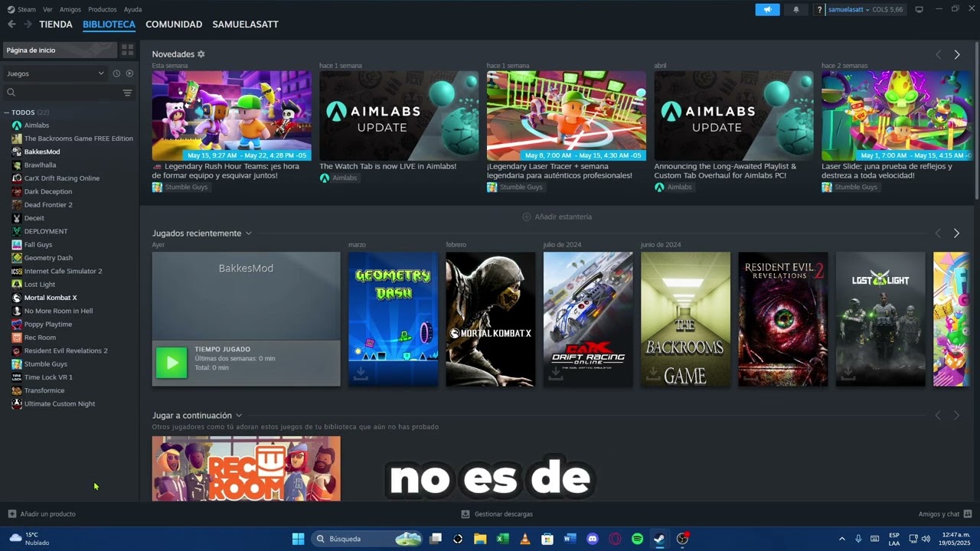Open Spotify from the taskbar
980x551 pixels.
point(637,539)
